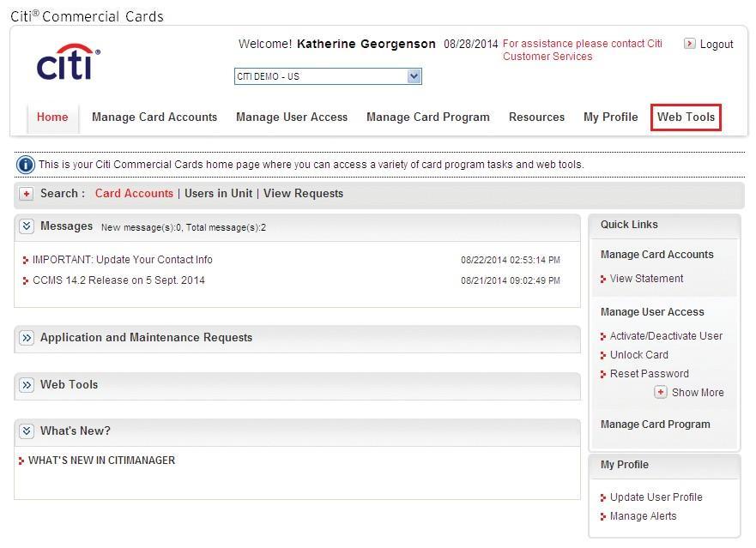The width and height of the screenshot is (756, 548).
Task: Click Show More in Quick Links
Action: click(698, 392)
